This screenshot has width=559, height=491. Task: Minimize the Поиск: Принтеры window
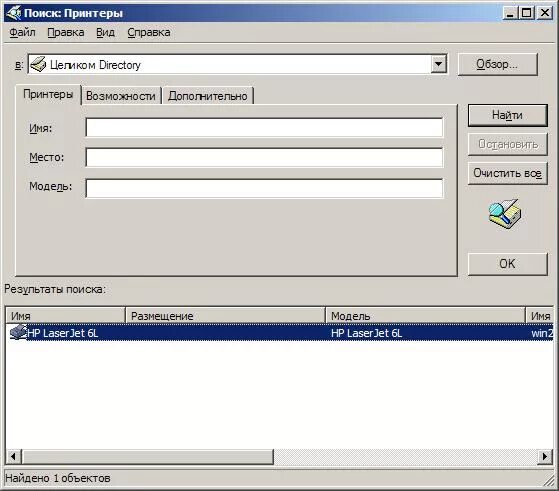tap(511, 13)
